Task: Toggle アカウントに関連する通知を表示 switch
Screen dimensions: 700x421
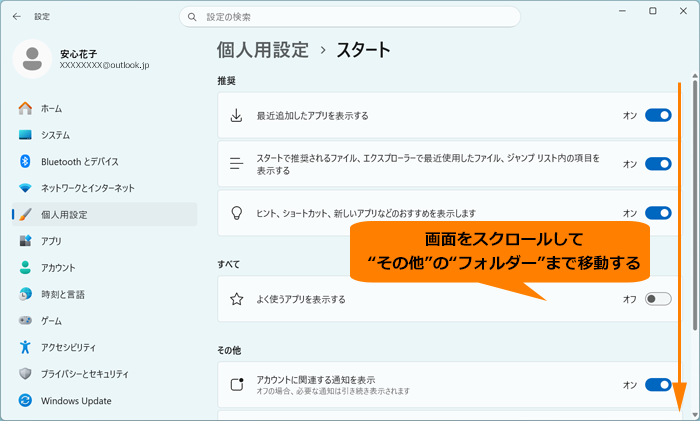Action: pyautogui.click(x=658, y=384)
